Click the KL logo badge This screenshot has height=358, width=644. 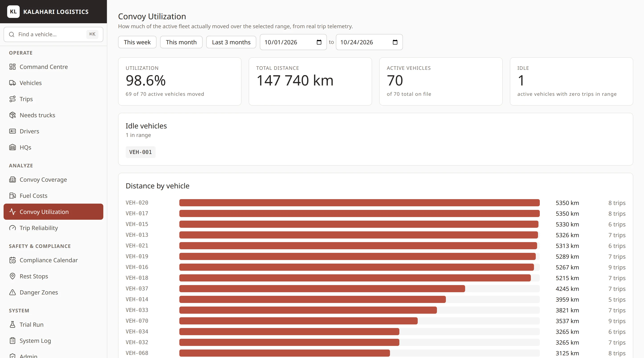pyautogui.click(x=13, y=12)
